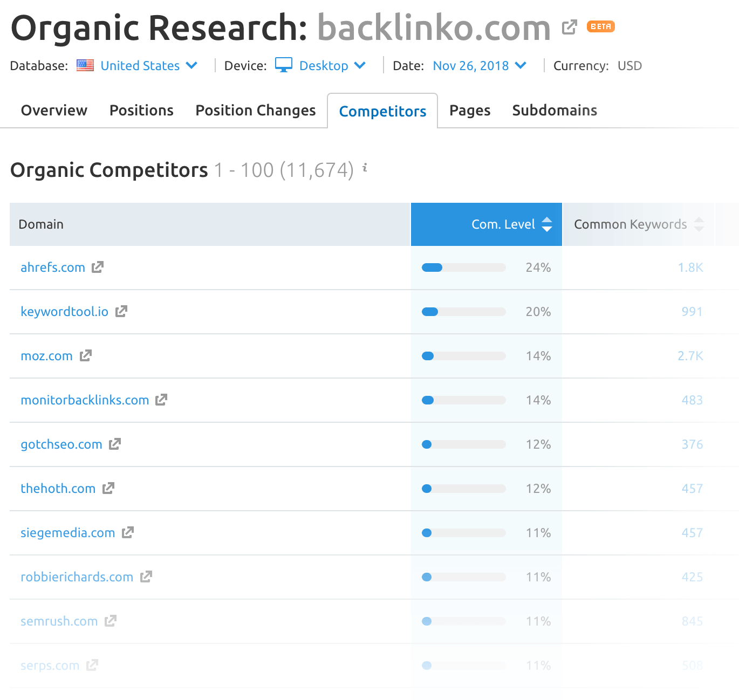Click the BETA badge
This screenshot has height=700, width=739.
coord(601,26)
